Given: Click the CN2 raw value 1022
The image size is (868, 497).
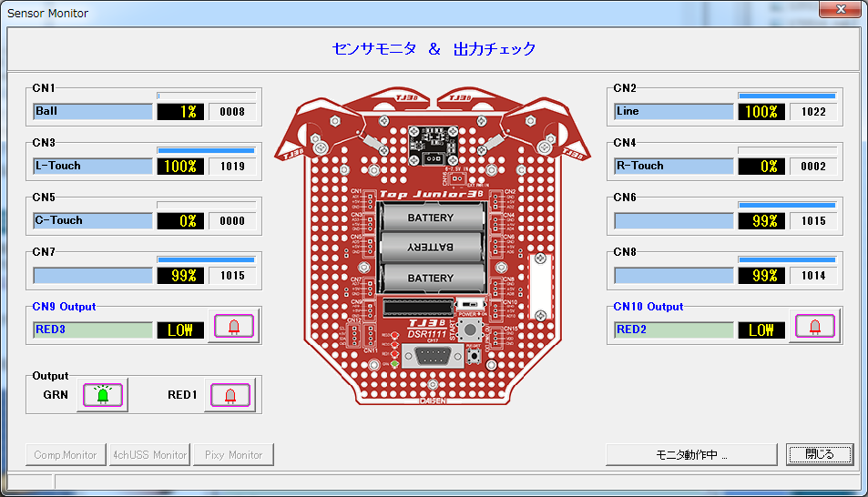Looking at the screenshot, I should pyautogui.click(x=813, y=112).
